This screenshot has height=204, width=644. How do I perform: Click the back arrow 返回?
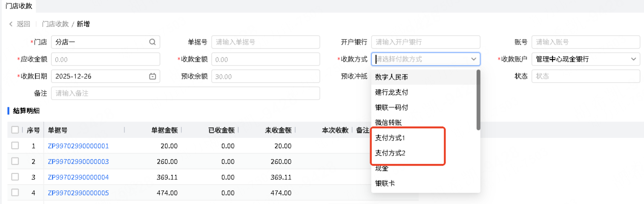pos(20,24)
